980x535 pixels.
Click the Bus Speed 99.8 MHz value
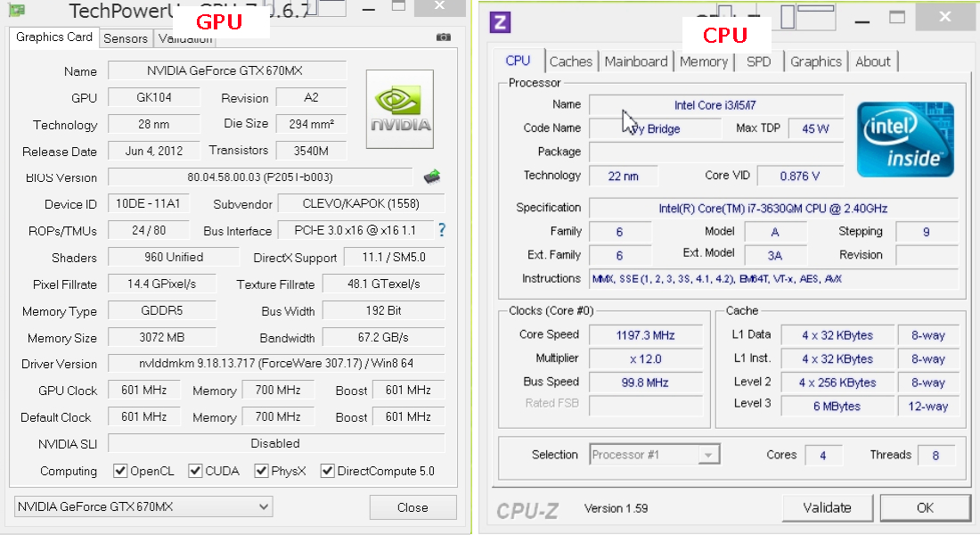(646, 383)
